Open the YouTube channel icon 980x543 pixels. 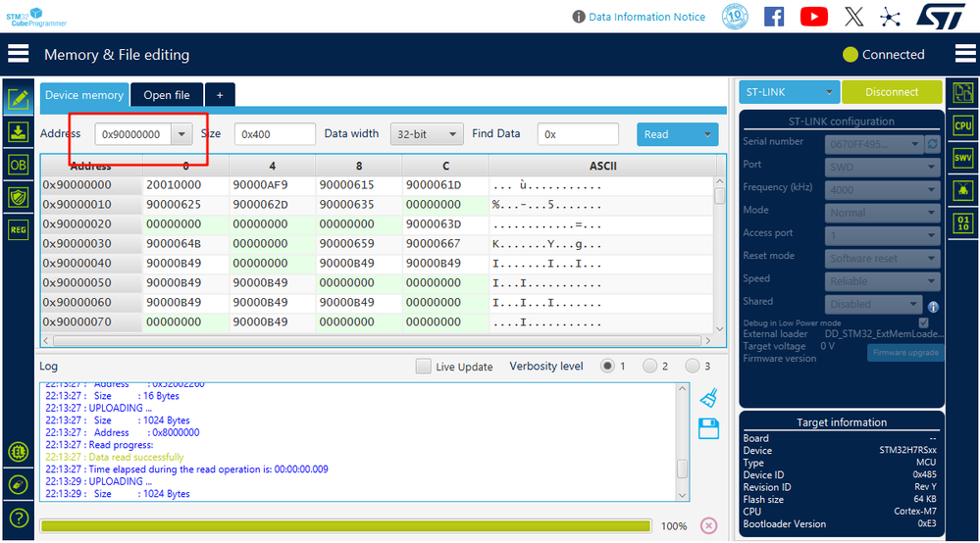click(x=814, y=17)
